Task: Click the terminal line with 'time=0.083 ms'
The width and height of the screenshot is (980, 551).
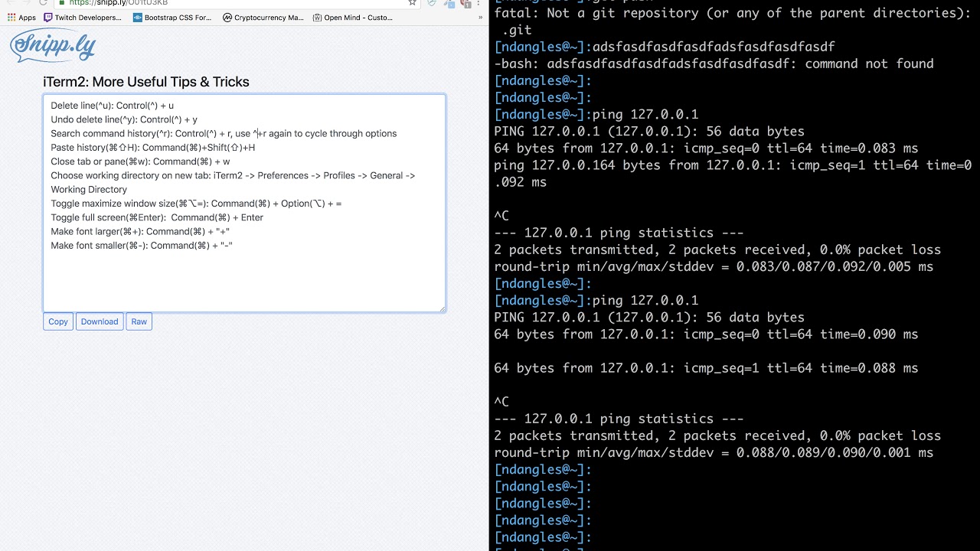Action: pyautogui.click(x=706, y=148)
